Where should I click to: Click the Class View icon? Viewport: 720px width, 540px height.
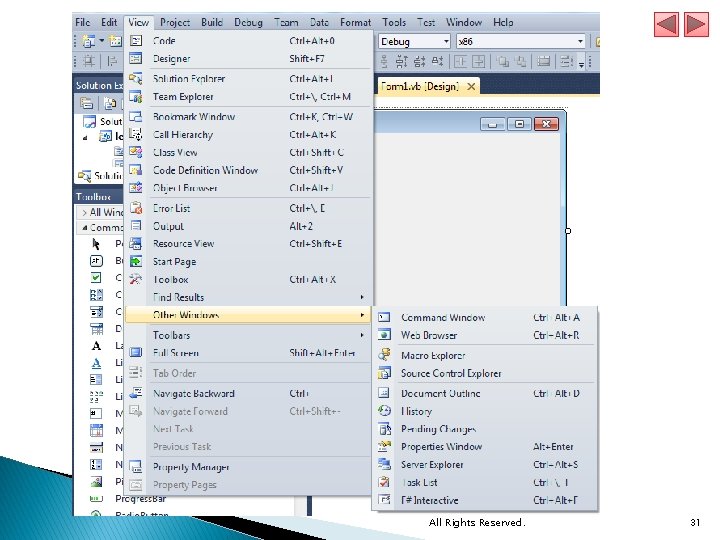tap(136, 152)
